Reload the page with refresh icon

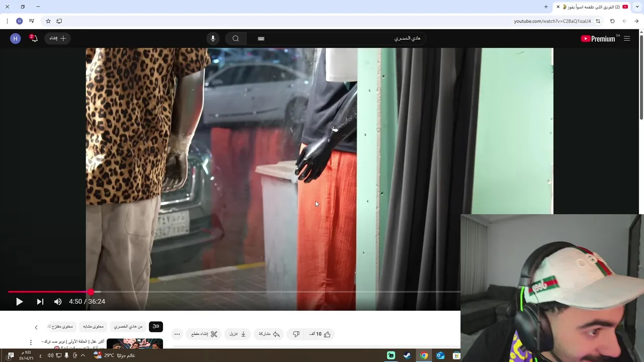coord(612,21)
